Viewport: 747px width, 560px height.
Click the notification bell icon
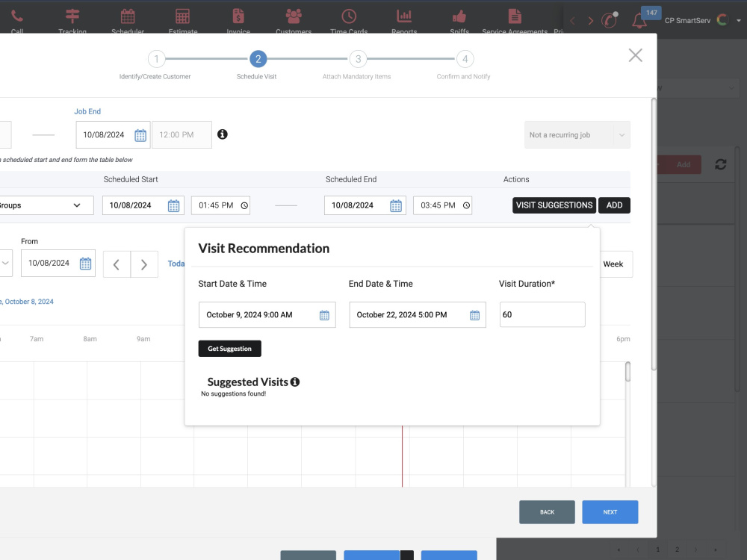[x=639, y=20]
